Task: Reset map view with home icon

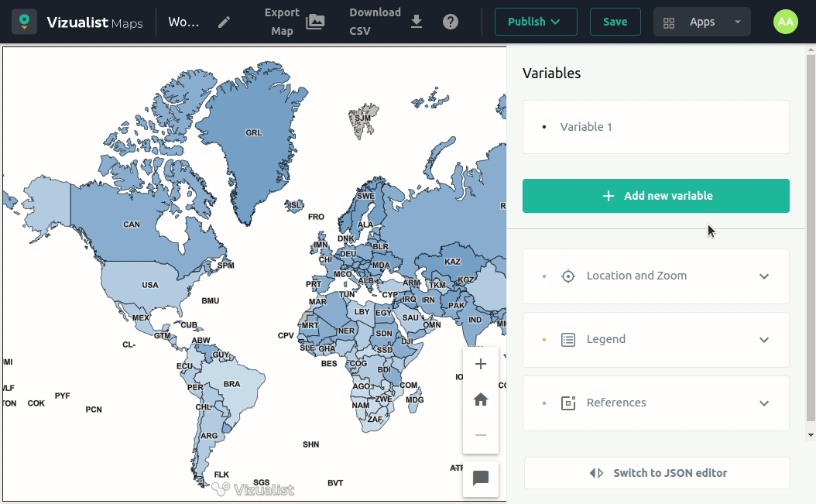Action: tap(481, 399)
